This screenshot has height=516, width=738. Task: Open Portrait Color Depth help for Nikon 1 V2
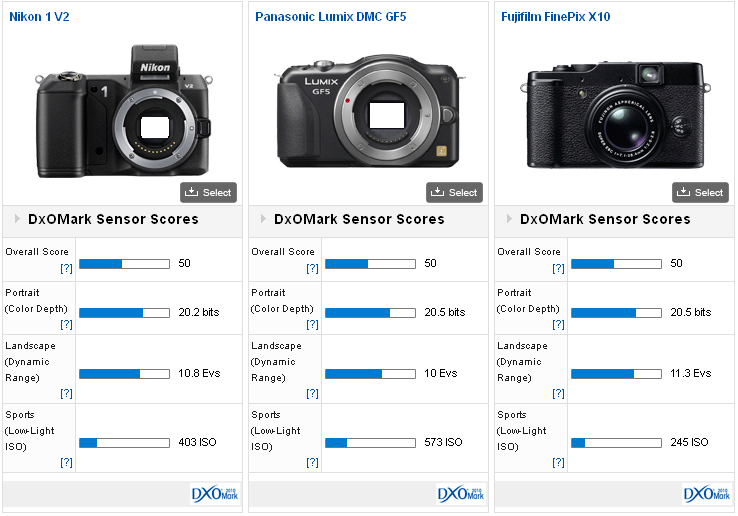click(x=66, y=324)
